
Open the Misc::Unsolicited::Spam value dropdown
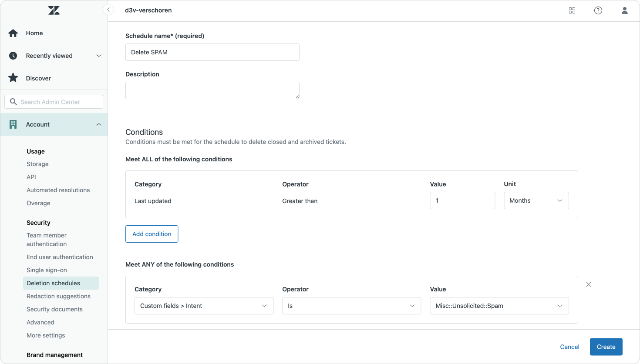pyautogui.click(x=499, y=306)
